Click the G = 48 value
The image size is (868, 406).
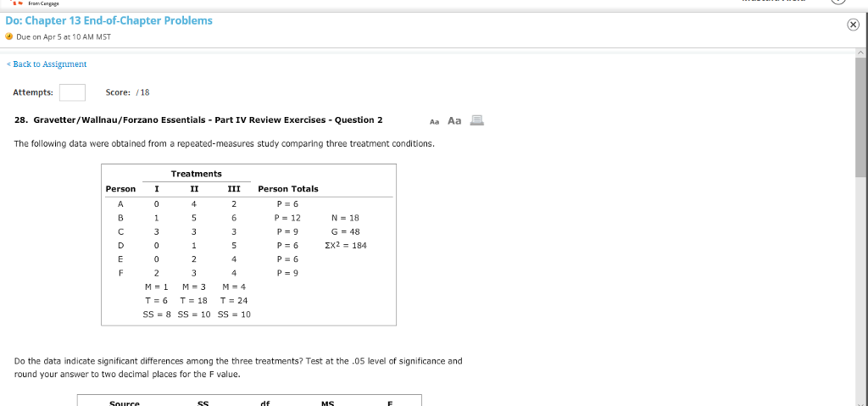pos(346,231)
